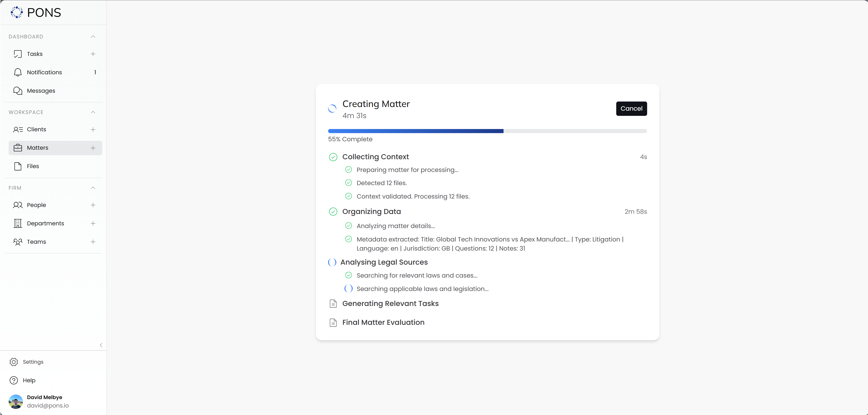Open Help

(x=29, y=380)
